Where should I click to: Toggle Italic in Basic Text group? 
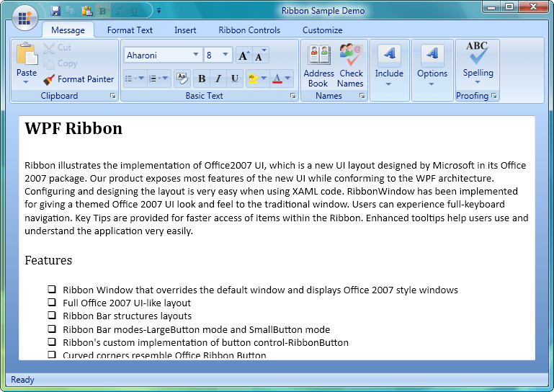(218, 79)
